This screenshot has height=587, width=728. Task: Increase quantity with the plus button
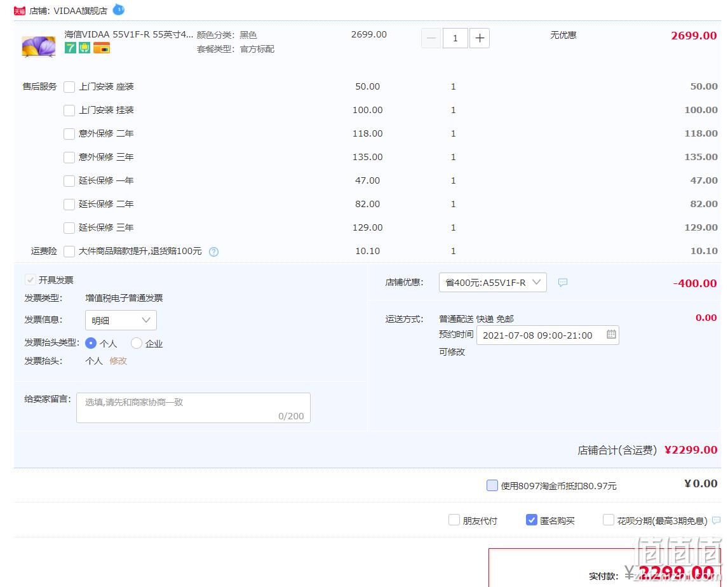point(480,38)
